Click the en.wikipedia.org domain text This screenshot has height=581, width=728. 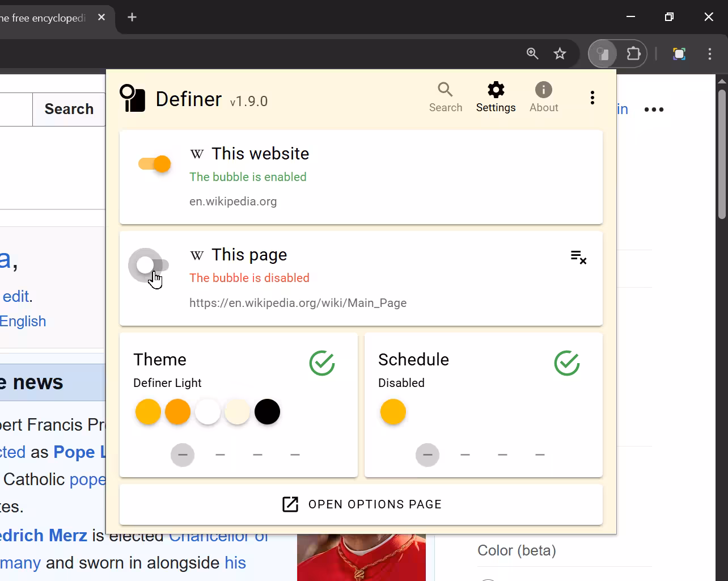[233, 201]
